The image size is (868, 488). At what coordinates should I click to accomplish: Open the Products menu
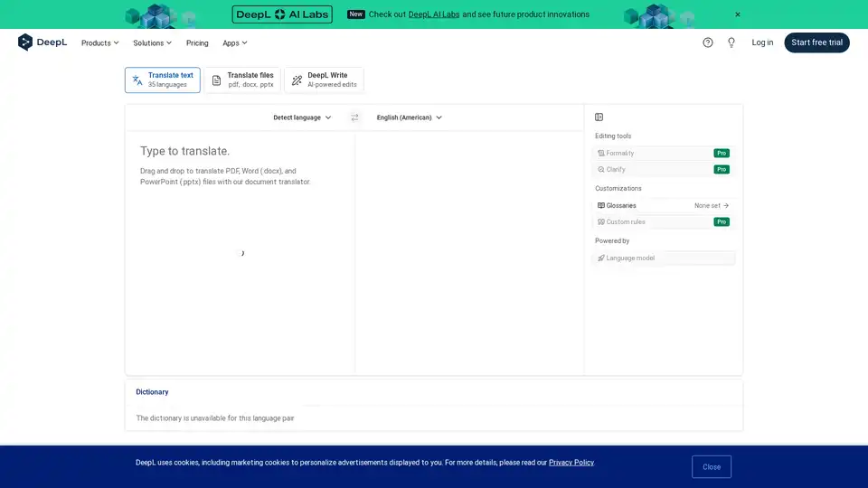[99, 42]
